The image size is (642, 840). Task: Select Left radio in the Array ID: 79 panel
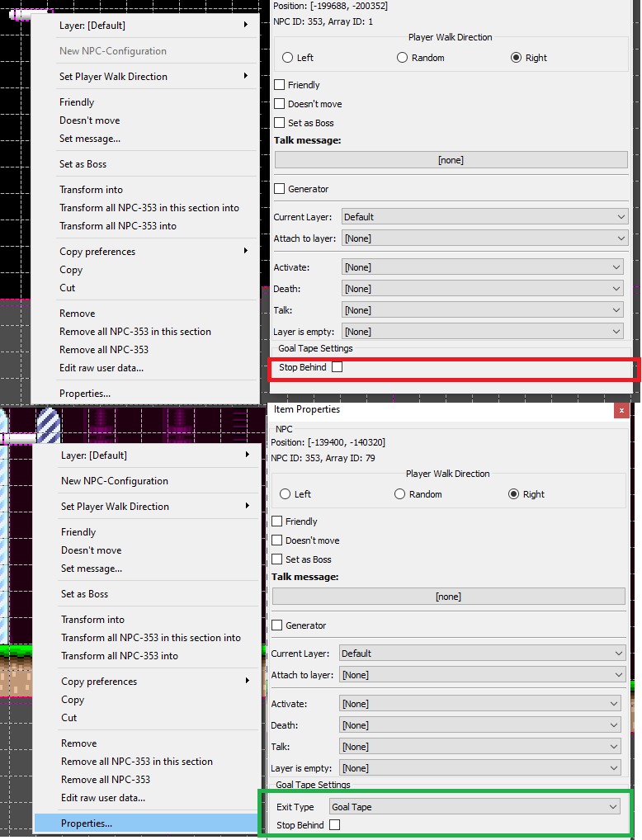[286, 494]
